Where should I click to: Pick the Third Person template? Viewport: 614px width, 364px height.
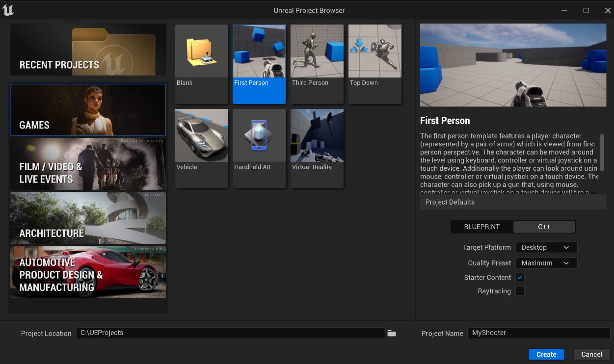(317, 64)
